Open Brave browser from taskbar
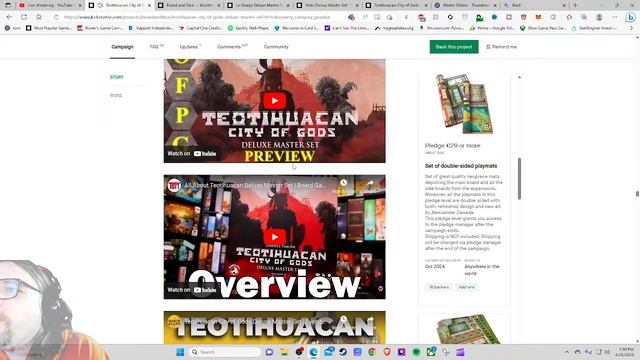 [x=387, y=352]
